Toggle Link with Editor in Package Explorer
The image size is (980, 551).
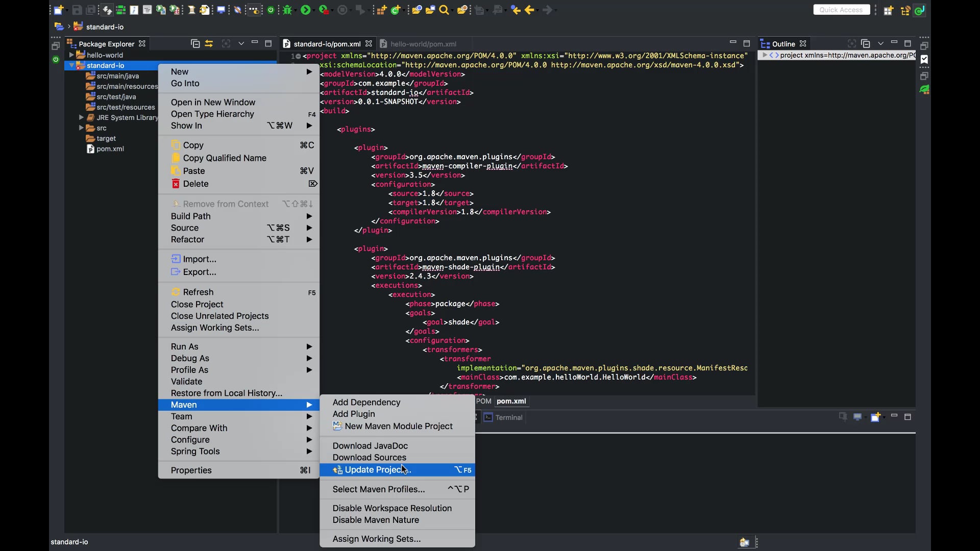[x=209, y=44]
